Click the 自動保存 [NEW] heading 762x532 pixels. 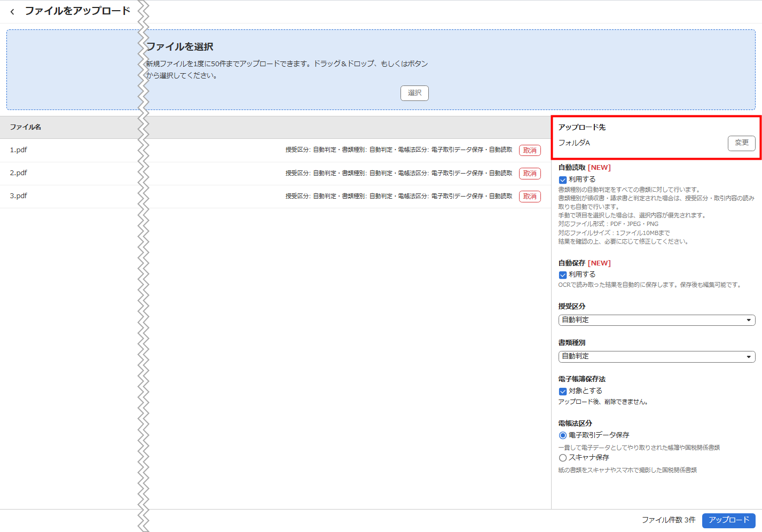click(585, 263)
